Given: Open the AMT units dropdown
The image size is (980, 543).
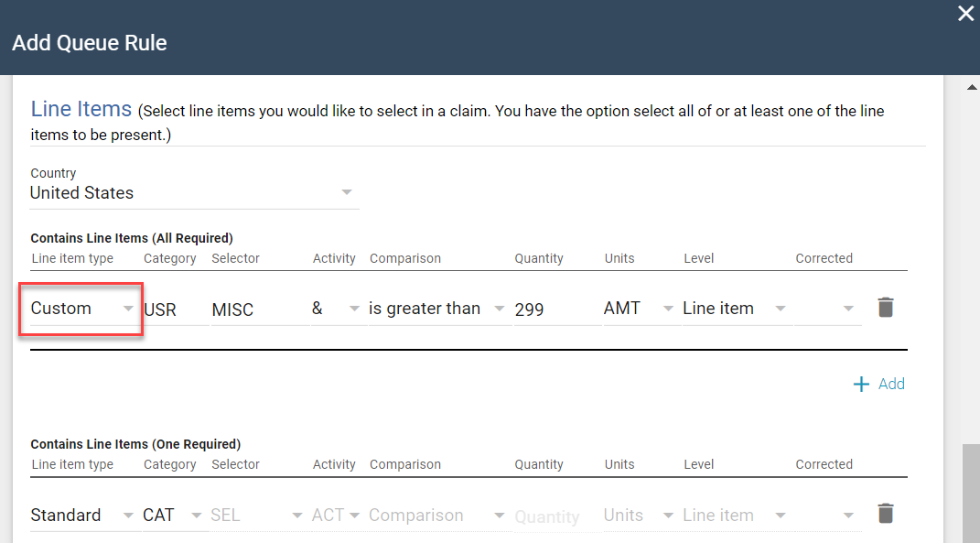Looking at the screenshot, I should (x=639, y=309).
